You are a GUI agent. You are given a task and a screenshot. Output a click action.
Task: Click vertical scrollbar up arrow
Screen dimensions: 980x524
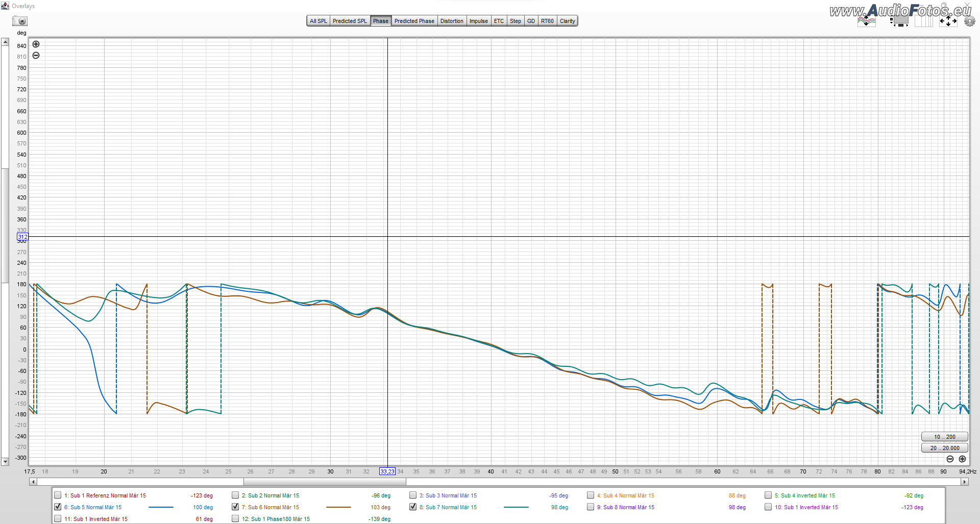5,42
